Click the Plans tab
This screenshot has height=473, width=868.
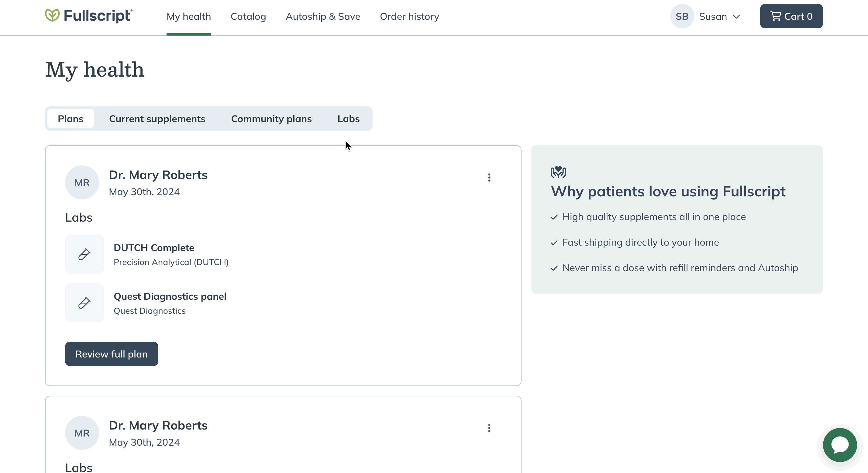pos(71,118)
